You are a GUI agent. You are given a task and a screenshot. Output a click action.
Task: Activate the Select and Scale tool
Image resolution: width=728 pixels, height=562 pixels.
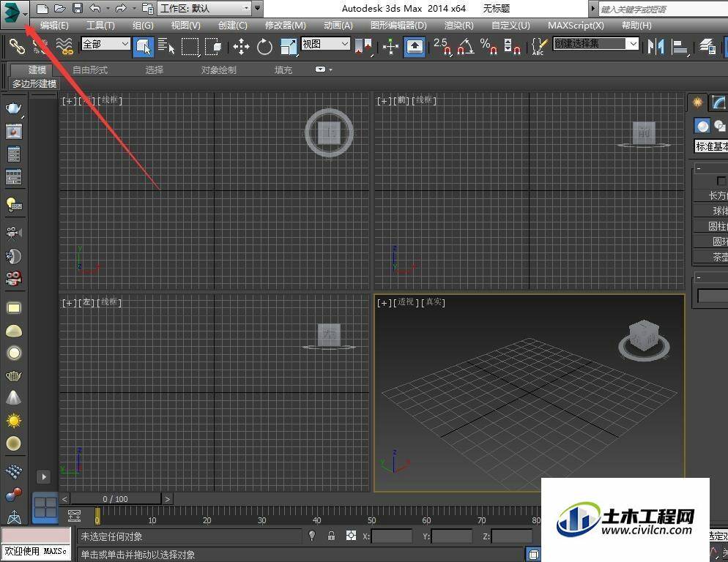tap(289, 46)
